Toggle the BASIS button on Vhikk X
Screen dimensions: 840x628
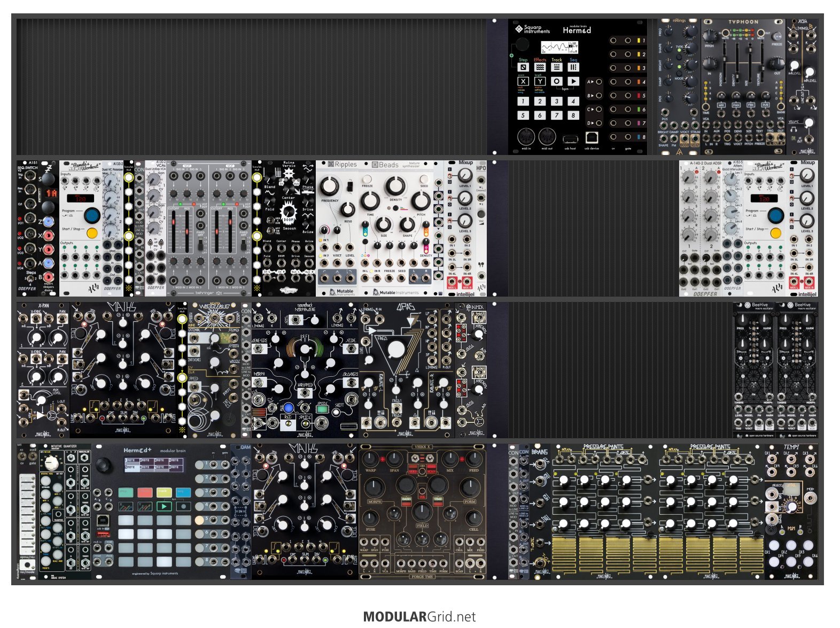[x=407, y=505]
